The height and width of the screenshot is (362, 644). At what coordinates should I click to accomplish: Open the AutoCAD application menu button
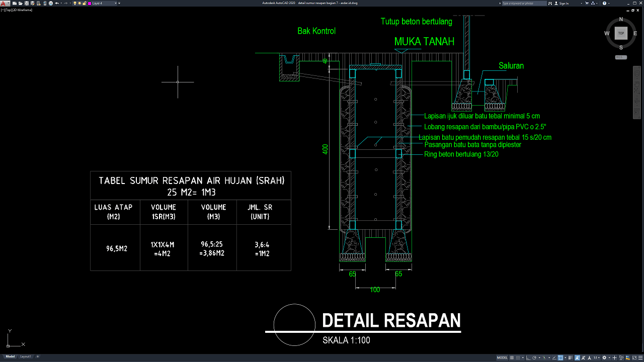pyautogui.click(x=4, y=3)
